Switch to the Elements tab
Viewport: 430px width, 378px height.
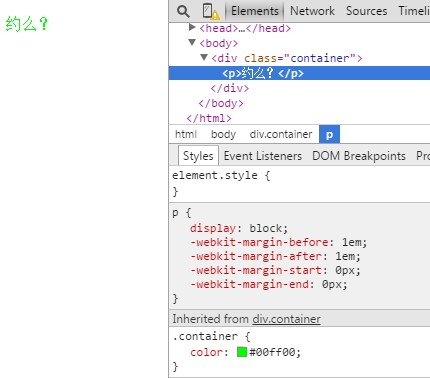tap(255, 11)
